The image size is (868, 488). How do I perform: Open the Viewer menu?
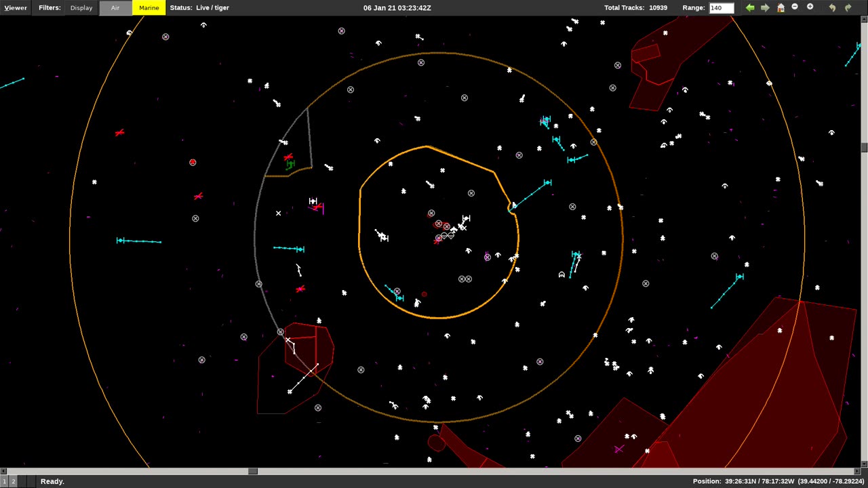coord(16,7)
